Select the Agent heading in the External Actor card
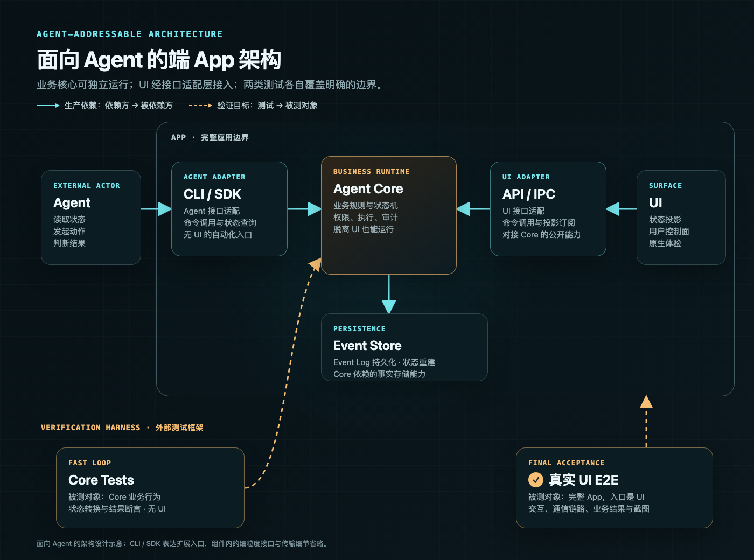The width and height of the screenshot is (754, 560). (72, 203)
